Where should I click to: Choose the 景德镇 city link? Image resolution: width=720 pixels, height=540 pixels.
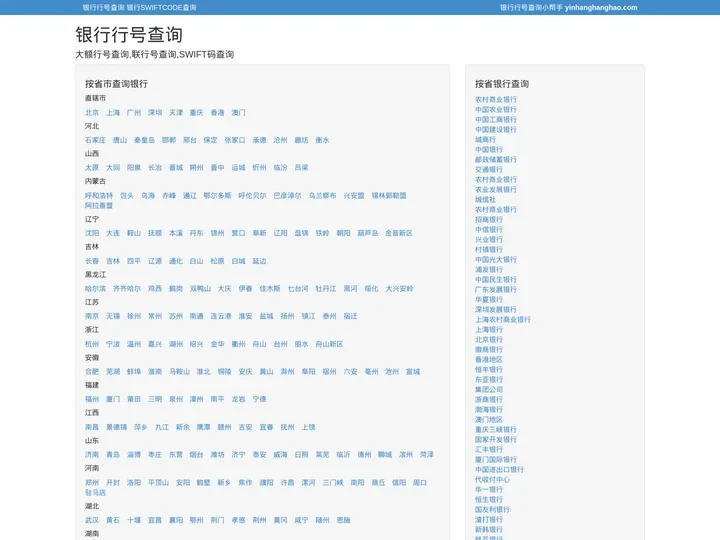coord(117,427)
